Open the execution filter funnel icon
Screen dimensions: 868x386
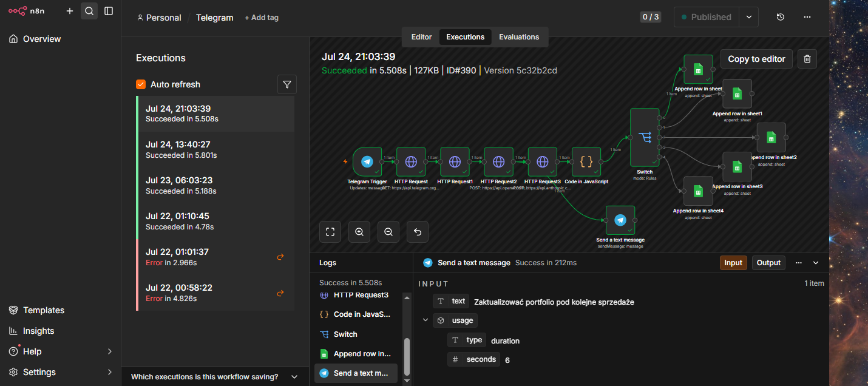(287, 84)
